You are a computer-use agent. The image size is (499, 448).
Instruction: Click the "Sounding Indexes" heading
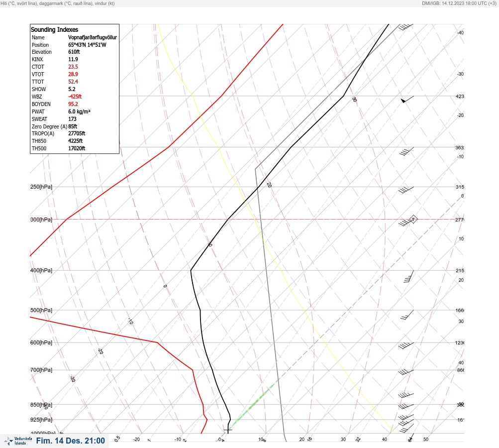pyautogui.click(x=54, y=29)
